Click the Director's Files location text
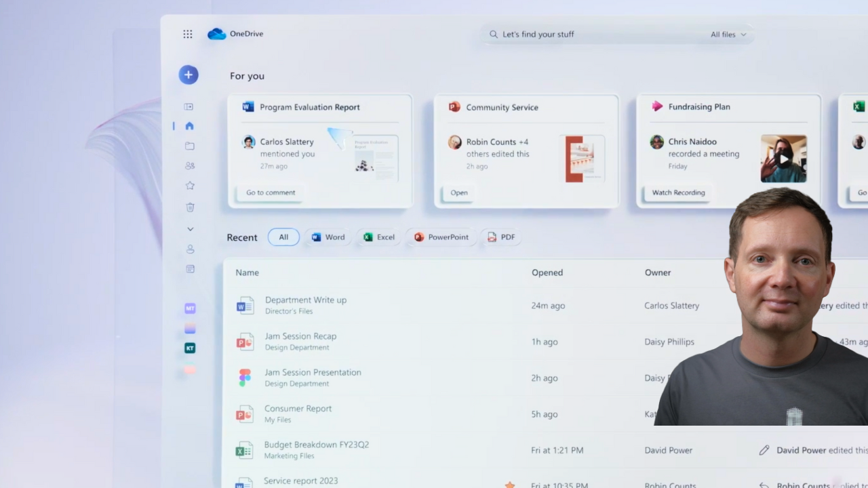The image size is (868, 488). [x=289, y=311]
